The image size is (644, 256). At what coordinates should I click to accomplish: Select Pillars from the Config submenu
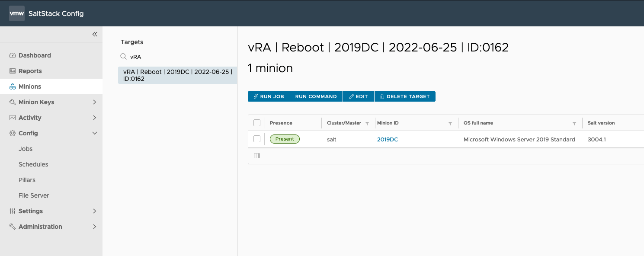[27, 180]
